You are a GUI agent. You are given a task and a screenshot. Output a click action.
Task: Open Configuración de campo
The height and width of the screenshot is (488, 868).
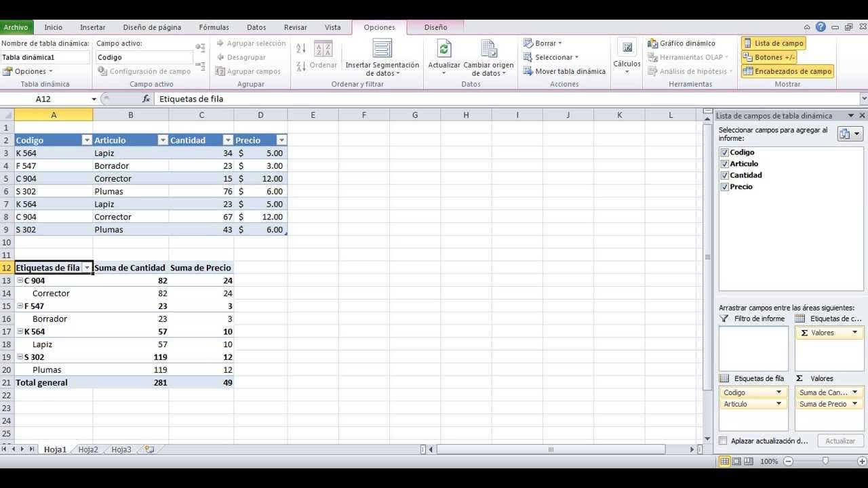tap(144, 71)
